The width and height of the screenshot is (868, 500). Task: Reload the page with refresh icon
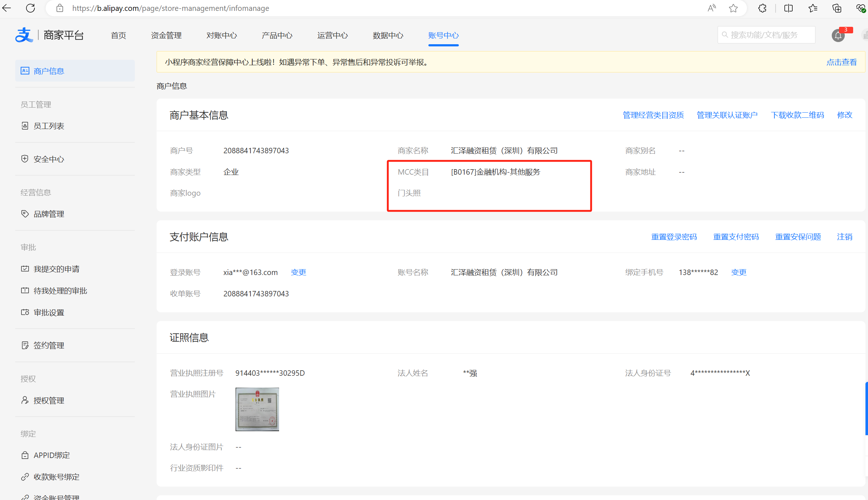pyautogui.click(x=30, y=8)
